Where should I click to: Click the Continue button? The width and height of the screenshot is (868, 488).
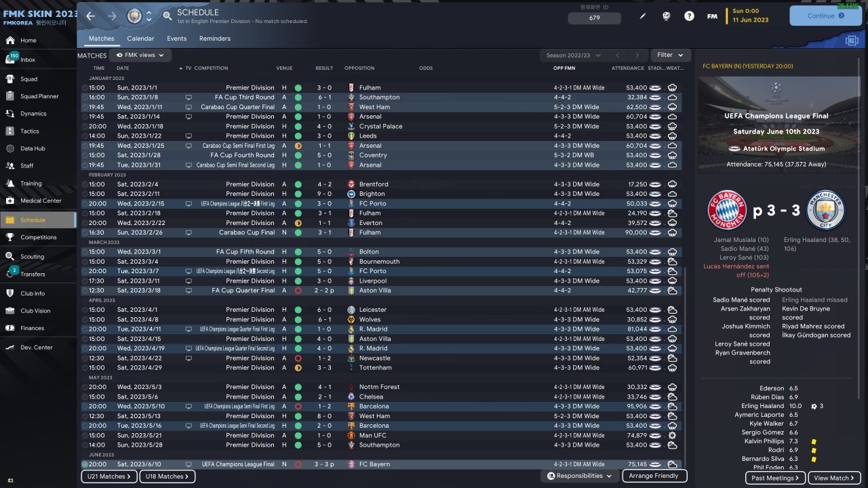(825, 16)
